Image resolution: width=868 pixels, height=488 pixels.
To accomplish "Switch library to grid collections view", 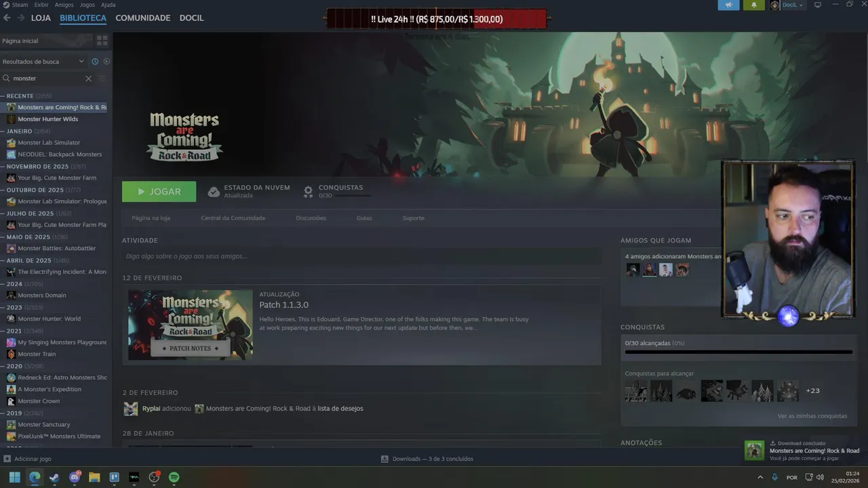I will pos(102,41).
